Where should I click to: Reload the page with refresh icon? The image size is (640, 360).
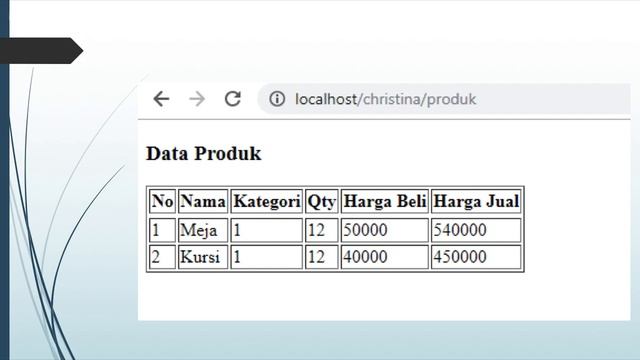[233, 99]
